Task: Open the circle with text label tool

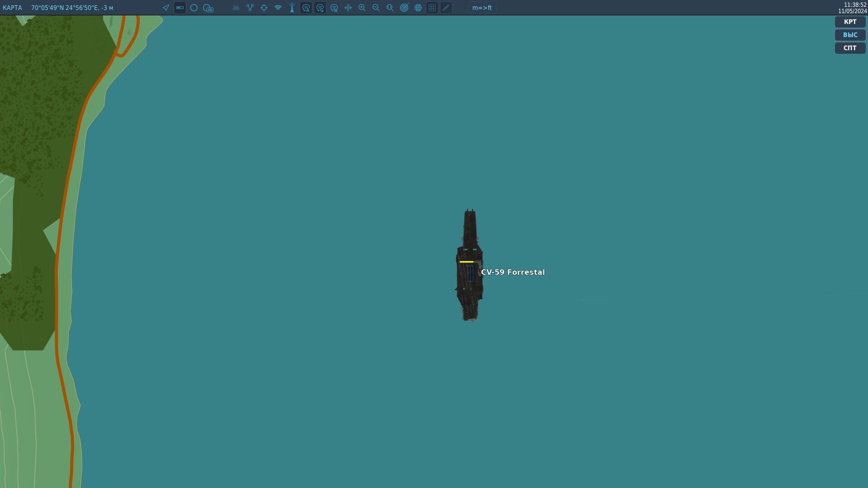Action: coord(208,8)
